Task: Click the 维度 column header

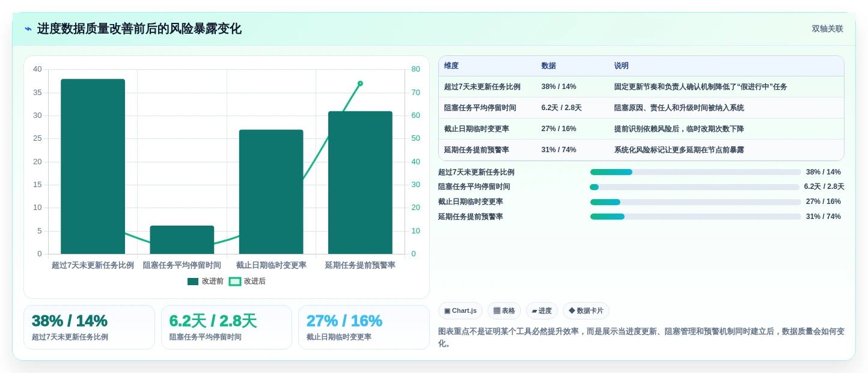Action: 451,66
